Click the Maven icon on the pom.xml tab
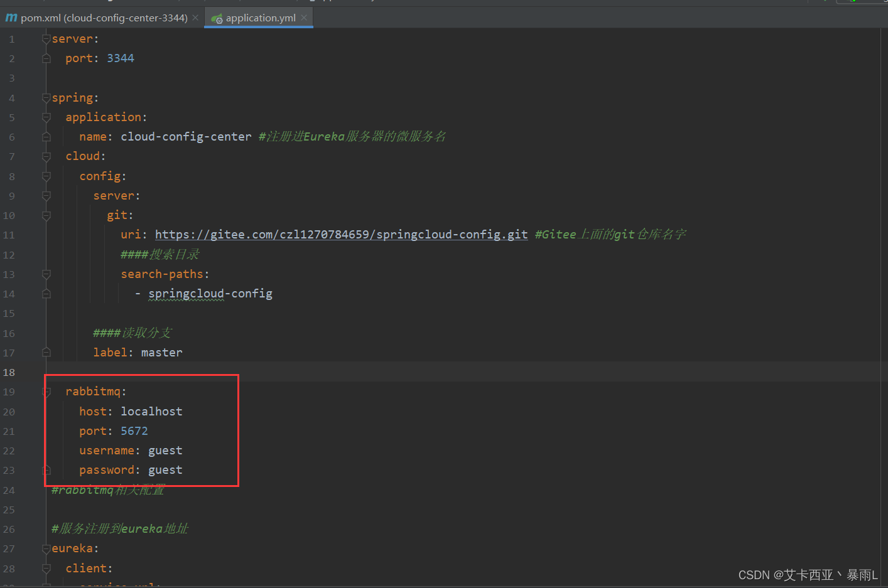Viewport: 888px width, 588px height. 11,18
